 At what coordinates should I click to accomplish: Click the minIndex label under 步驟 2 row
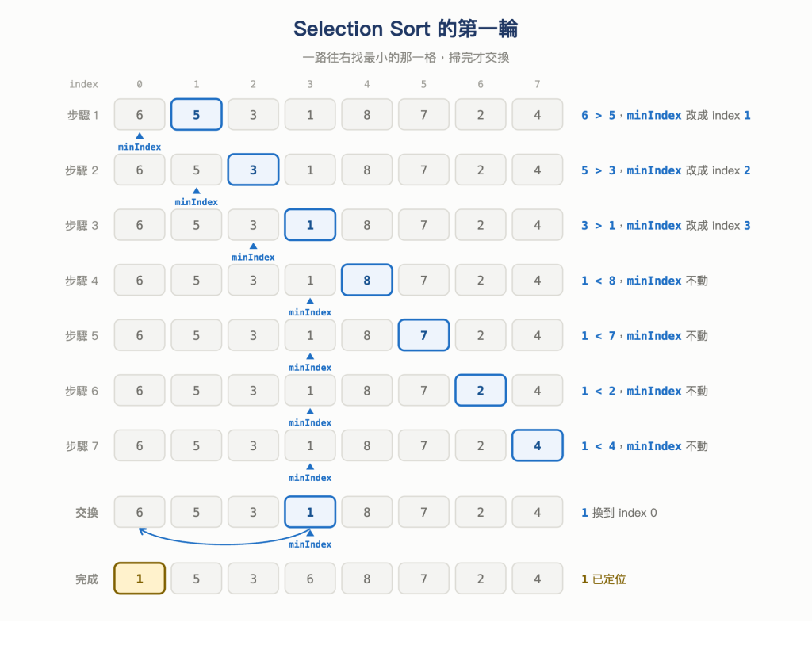pos(197,202)
